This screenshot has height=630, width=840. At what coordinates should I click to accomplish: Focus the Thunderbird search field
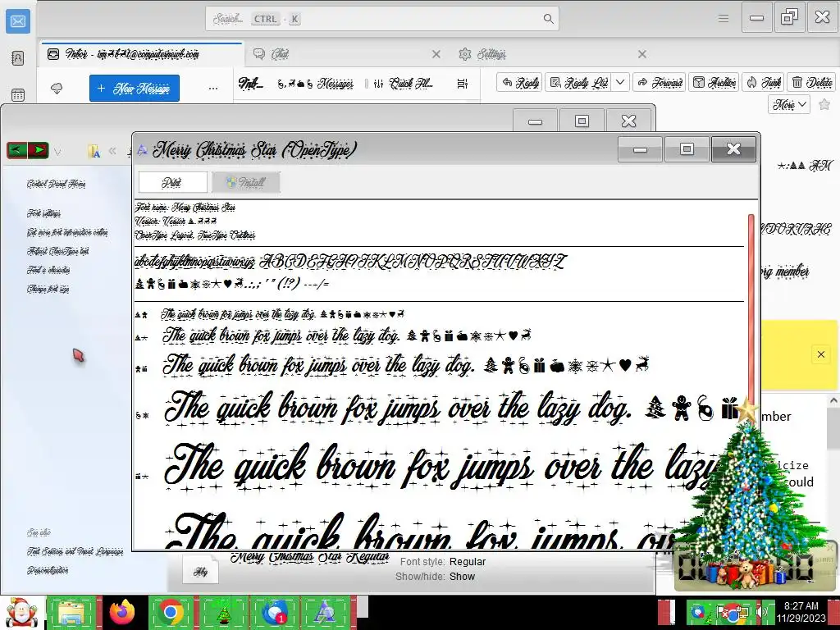[x=382, y=19]
